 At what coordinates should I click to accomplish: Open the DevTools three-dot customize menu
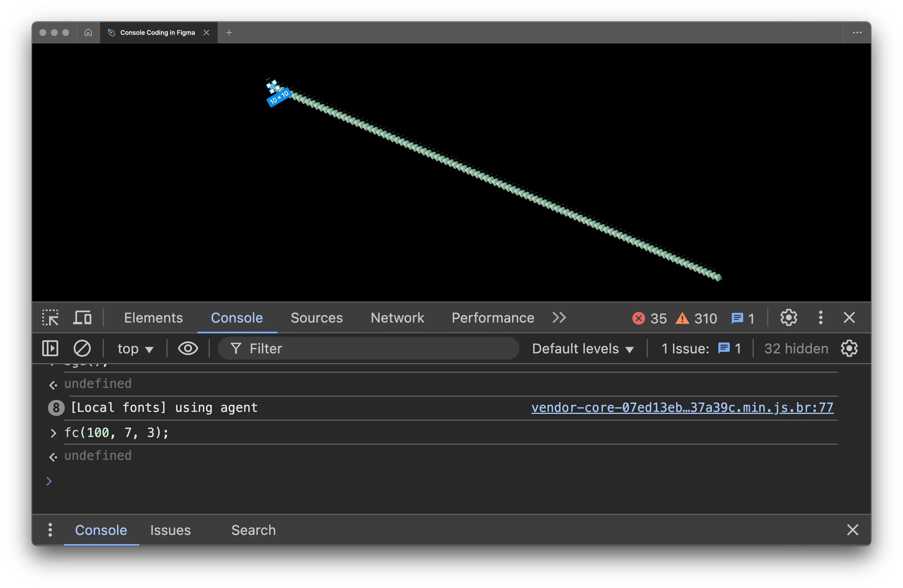tap(820, 318)
